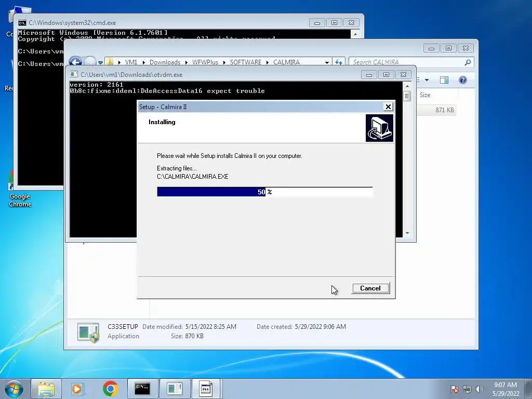
Task: Click the otvdm.exe title bar icon
Action: point(74,74)
